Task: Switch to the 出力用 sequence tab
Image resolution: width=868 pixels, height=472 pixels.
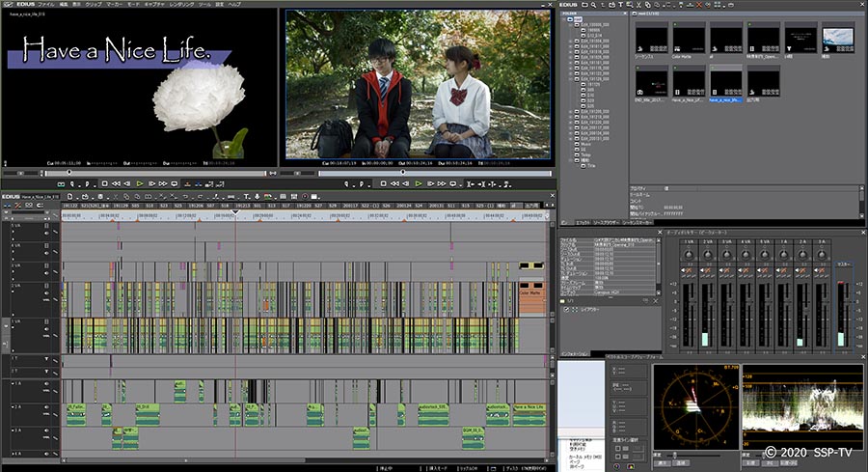Action: 531,206
